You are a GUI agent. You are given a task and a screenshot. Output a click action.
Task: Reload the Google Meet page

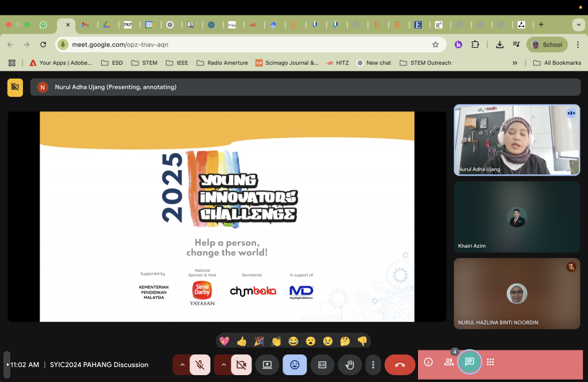tap(43, 45)
